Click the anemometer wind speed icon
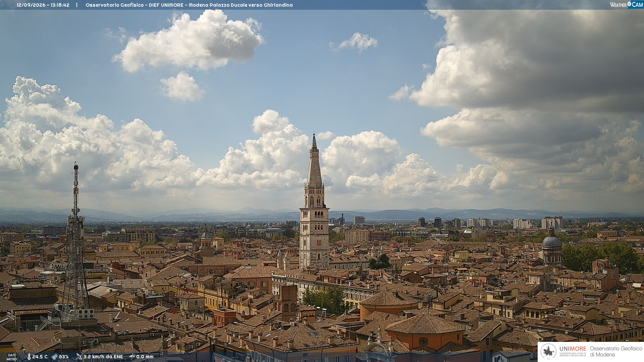The image size is (644, 362). click(79, 357)
